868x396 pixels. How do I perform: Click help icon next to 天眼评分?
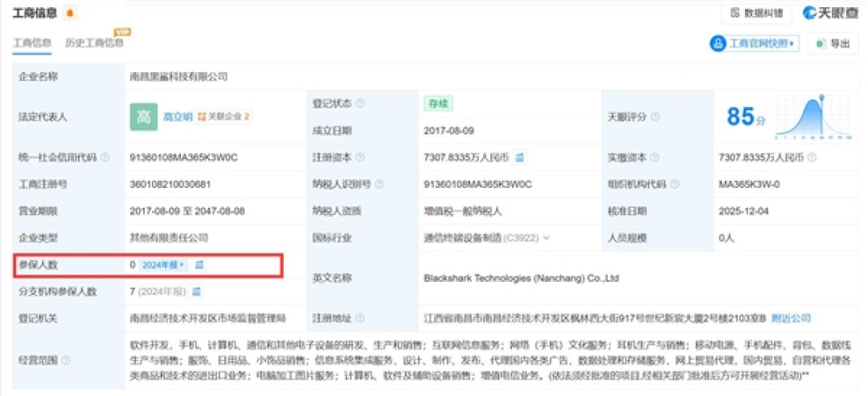tap(655, 117)
